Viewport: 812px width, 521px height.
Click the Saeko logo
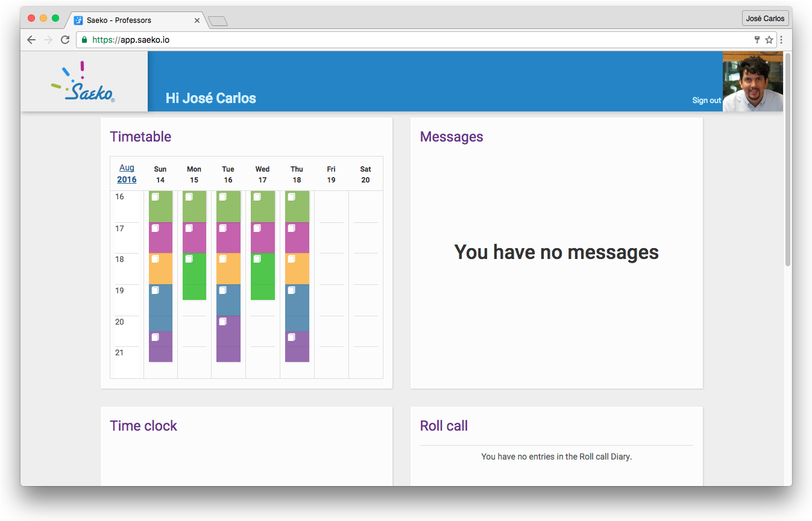83,83
